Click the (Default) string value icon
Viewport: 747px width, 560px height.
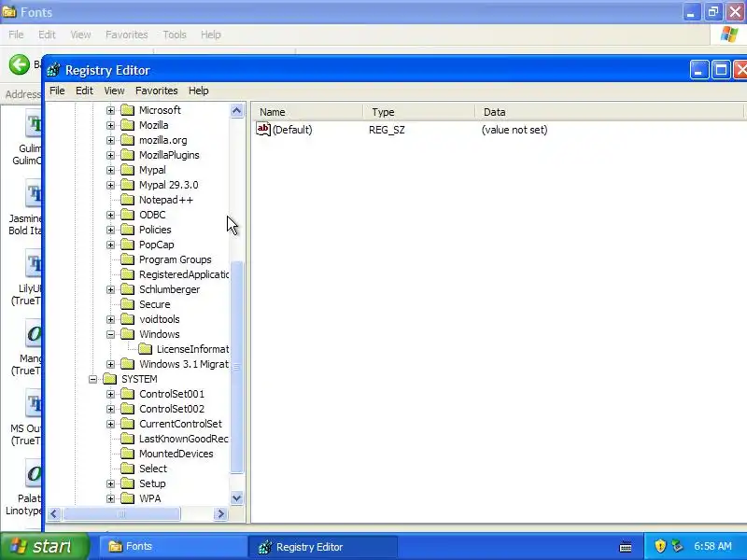pyautogui.click(x=263, y=129)
